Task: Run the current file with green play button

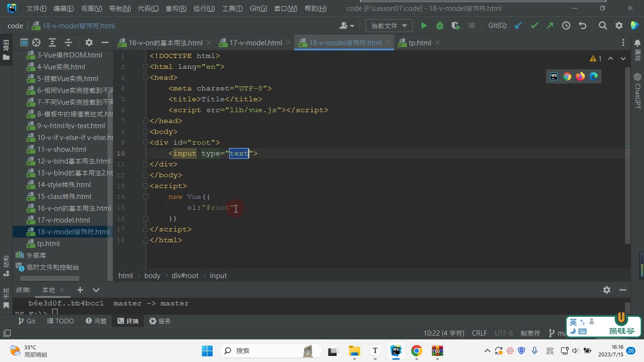Action: pyautogui.click(x=424, y=26)
